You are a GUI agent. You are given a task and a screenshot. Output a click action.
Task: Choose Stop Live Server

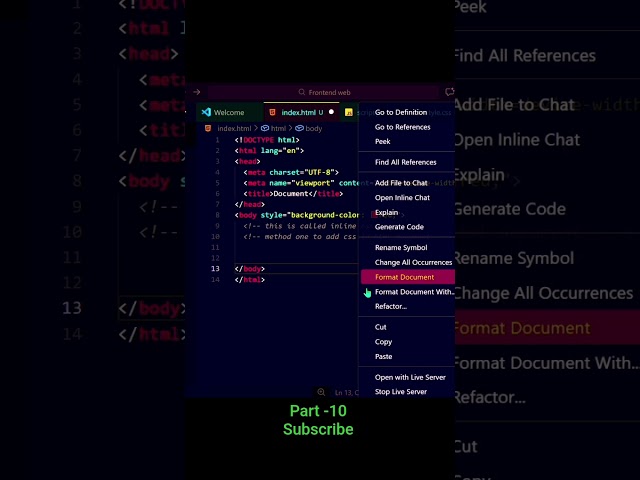coord(401,391)
